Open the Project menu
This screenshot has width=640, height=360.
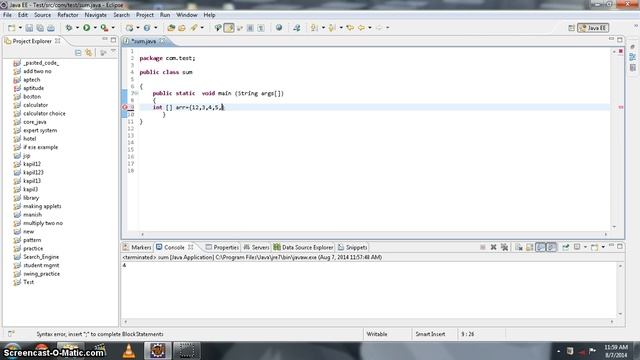[x=145, y=15]
